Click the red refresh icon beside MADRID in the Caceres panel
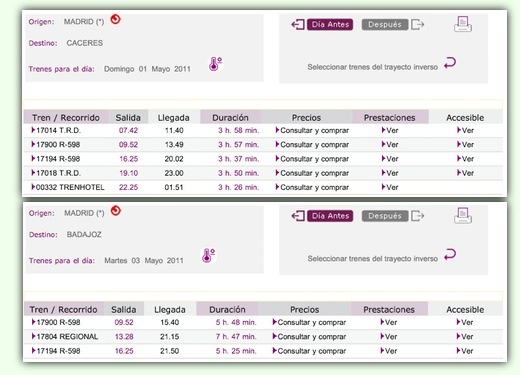Image resolution: width=520 pixels, height=375 pixels. coord(115,19)
